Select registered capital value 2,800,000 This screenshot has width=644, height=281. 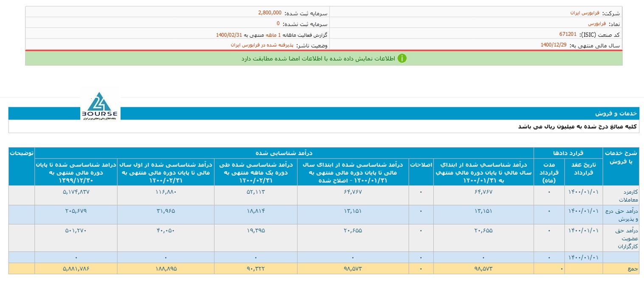click(270, 13)
